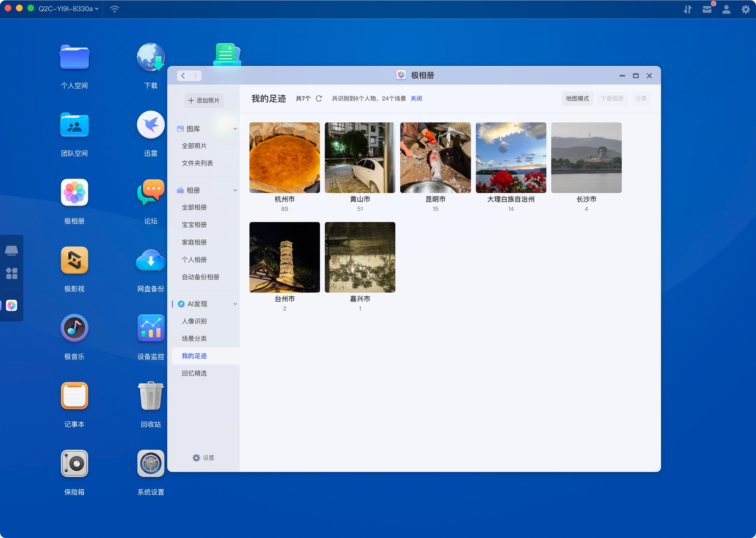This screenshot has height=538, width=756.
Task: Open the 网盘备份 cloud icon
Action: click(x=151, y=260)
